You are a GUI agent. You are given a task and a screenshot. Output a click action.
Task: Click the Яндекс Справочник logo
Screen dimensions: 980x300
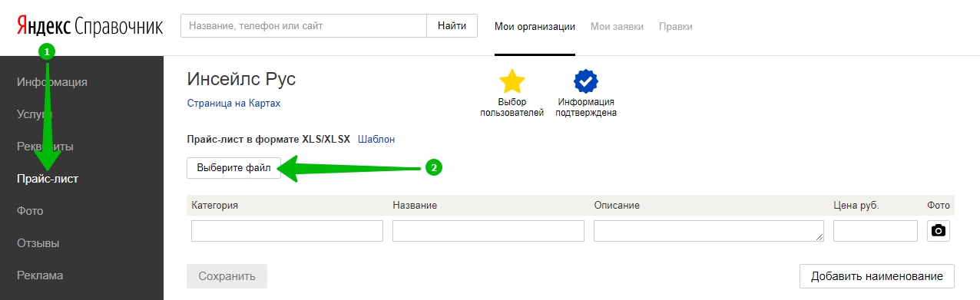tap(90, 27)
